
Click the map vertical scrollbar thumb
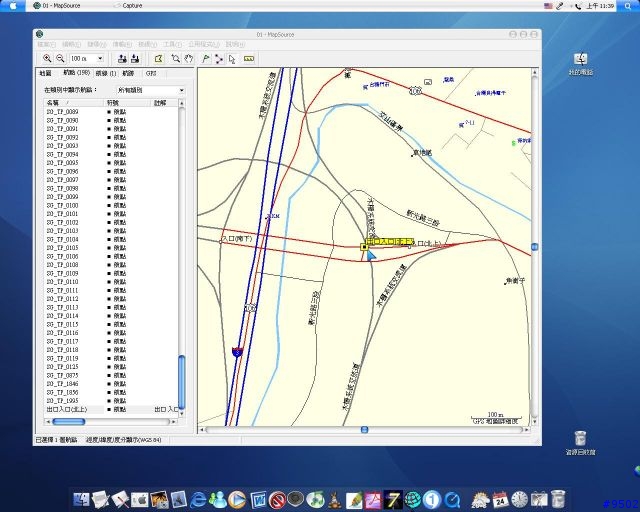click(535, 247)
